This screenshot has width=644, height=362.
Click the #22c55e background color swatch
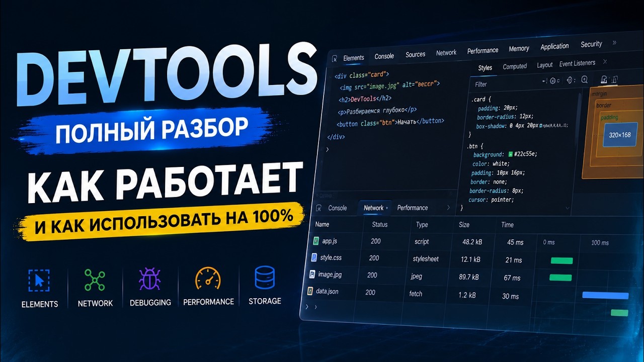pyautogui.click(x=510, y=154)
